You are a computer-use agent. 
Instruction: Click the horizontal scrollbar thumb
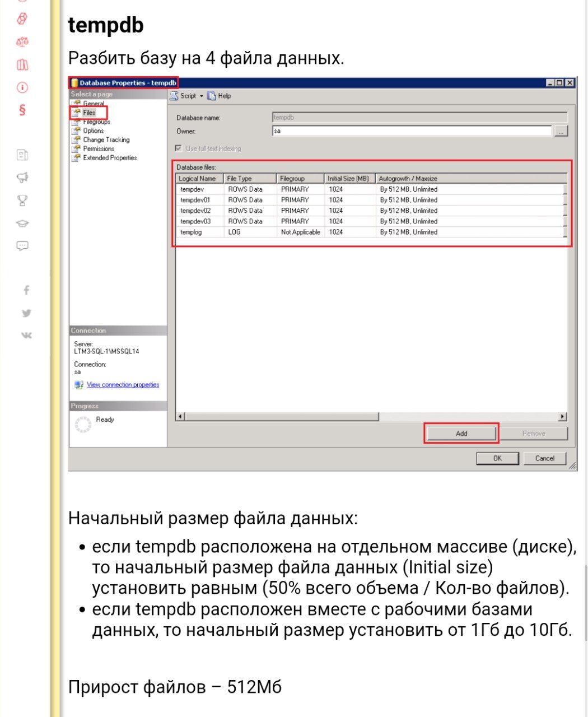coord(282,417)
